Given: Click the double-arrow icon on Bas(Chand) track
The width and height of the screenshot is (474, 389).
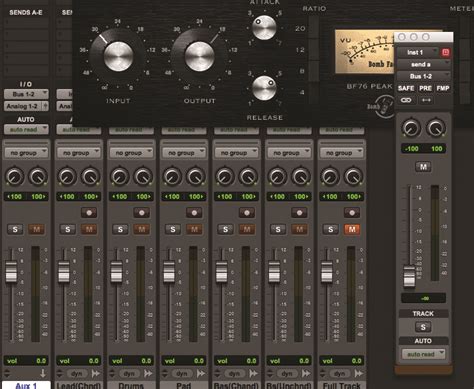Looking at the screenshot, I should pos(254,374).
